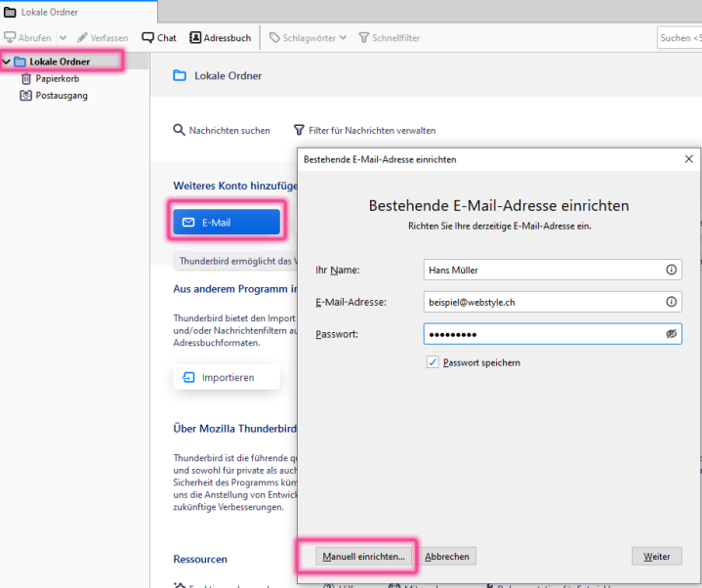Screen dimensions: 702x588
Task: Open Filter für Nachrichten verwalten
Action: point(364,130)
